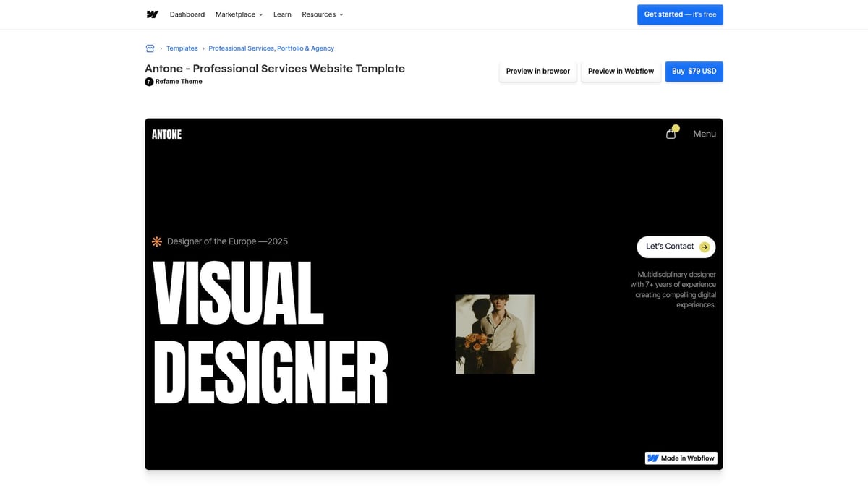Click Preview in Webflow
Screen dimensions: 868x488
621,71
